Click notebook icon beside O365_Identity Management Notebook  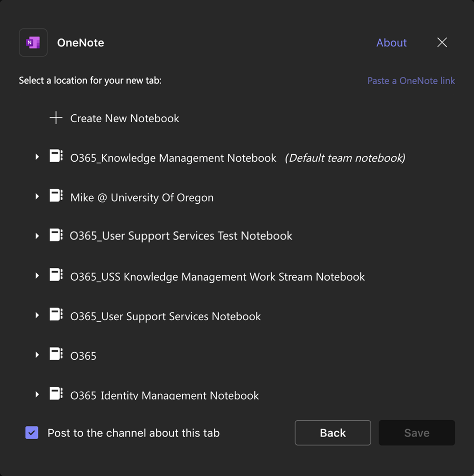pyautogui.click(x=56, y=394)
